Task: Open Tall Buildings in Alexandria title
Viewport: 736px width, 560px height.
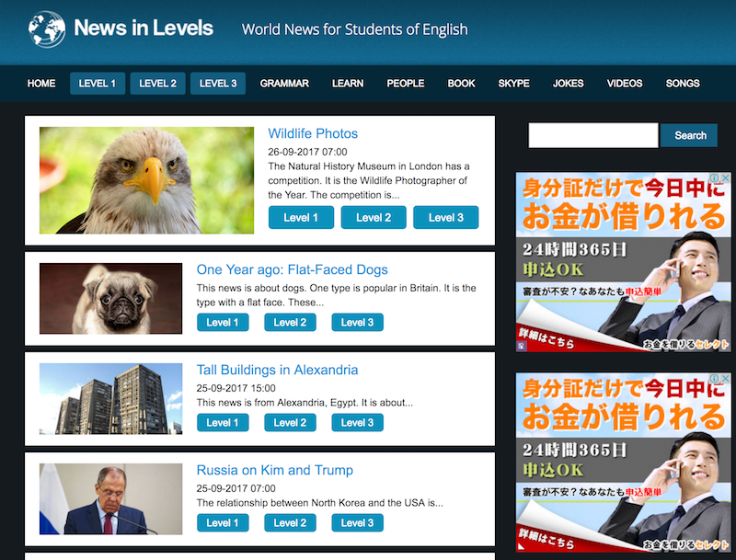Action: tap(278, 370)
